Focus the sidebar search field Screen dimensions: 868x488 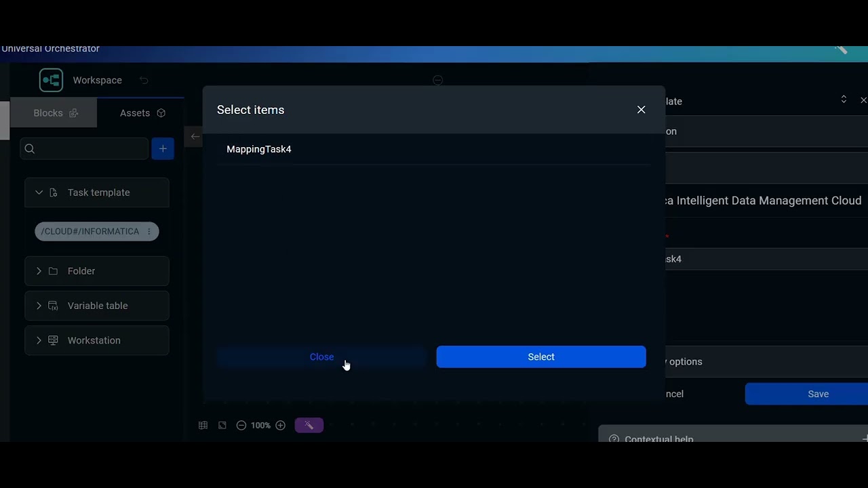point(84,148)
